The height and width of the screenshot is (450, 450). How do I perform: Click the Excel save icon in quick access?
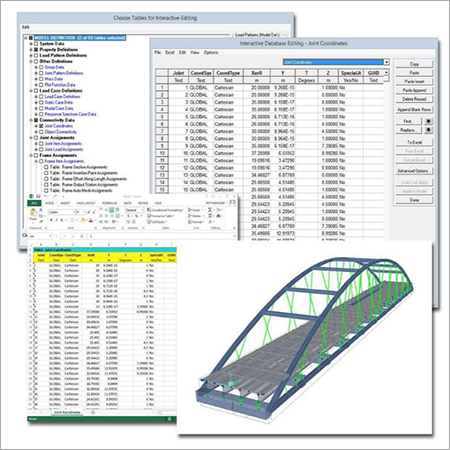(38, 196)
